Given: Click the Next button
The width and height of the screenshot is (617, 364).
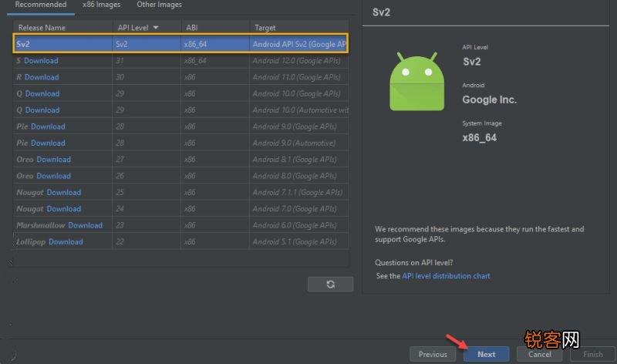Looking at the screenshot, I should 487,354.
